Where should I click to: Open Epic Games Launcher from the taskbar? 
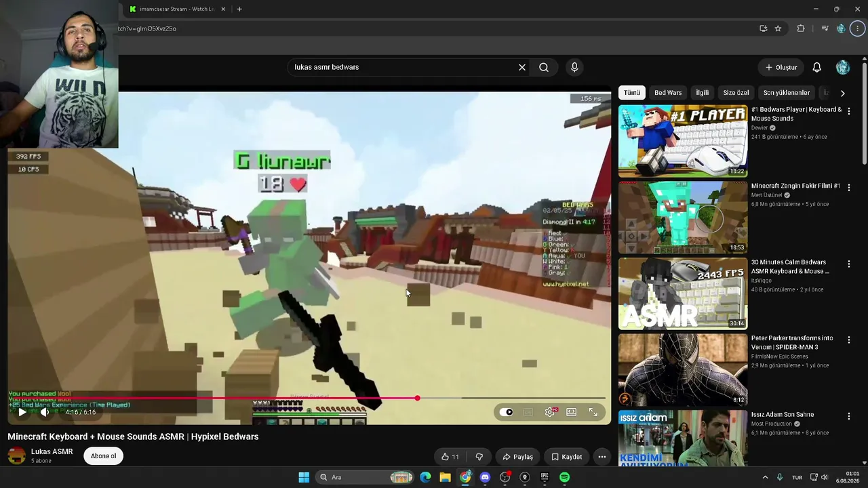click(545, 477)
